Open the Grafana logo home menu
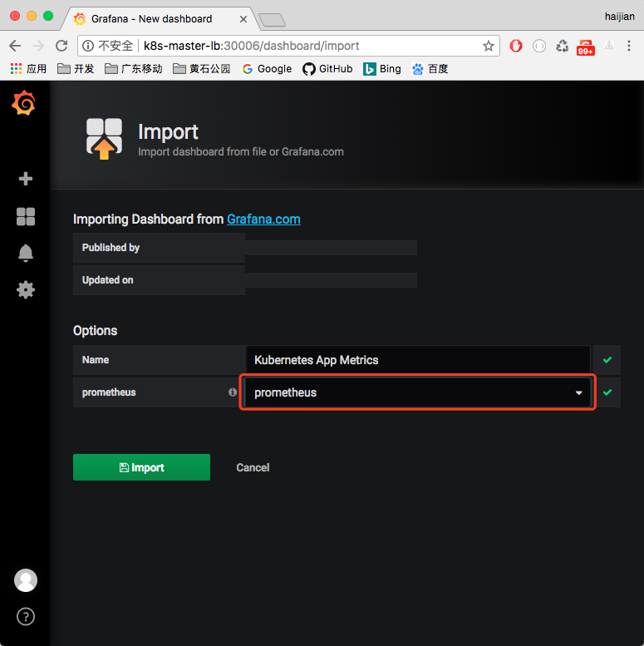 click(x=24, y=102)
